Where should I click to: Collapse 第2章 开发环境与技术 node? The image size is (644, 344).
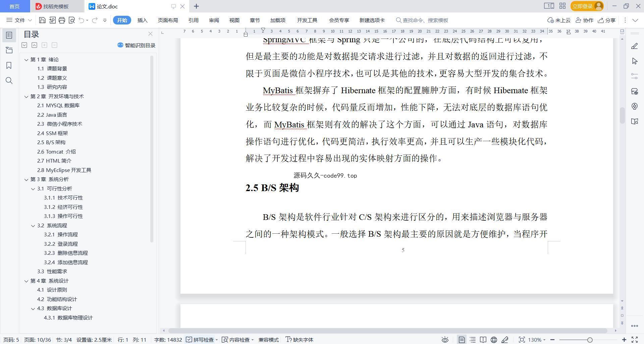pyautogui.click(x=26, y=97)
